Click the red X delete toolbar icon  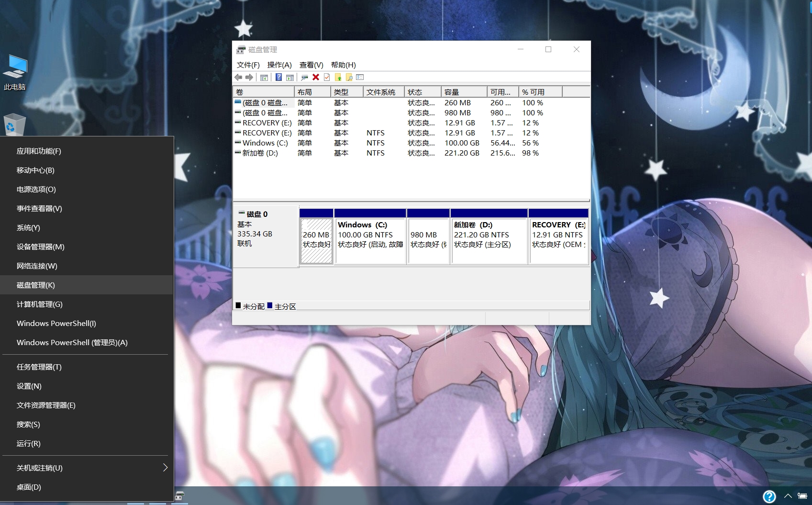coord(316,77)
